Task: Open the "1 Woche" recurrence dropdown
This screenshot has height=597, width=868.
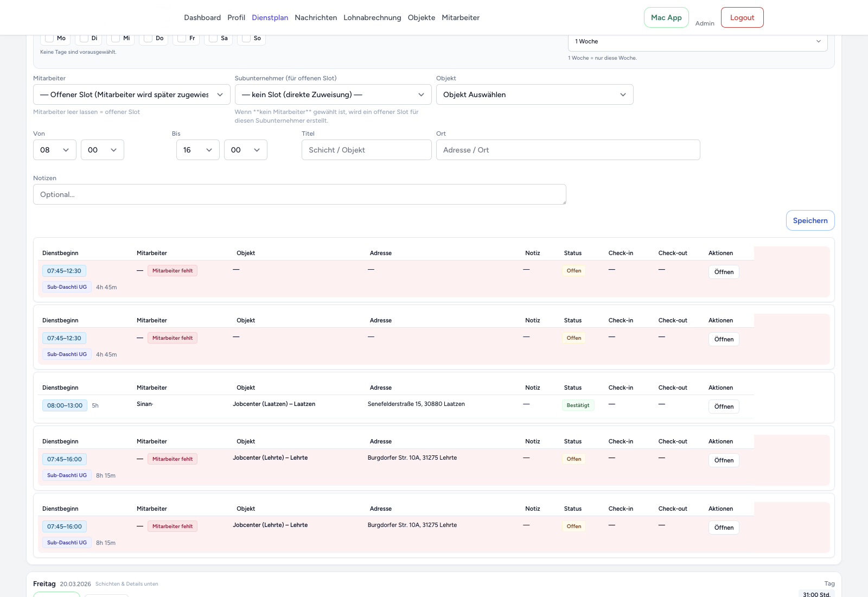Action: click(x=697, y=41)
